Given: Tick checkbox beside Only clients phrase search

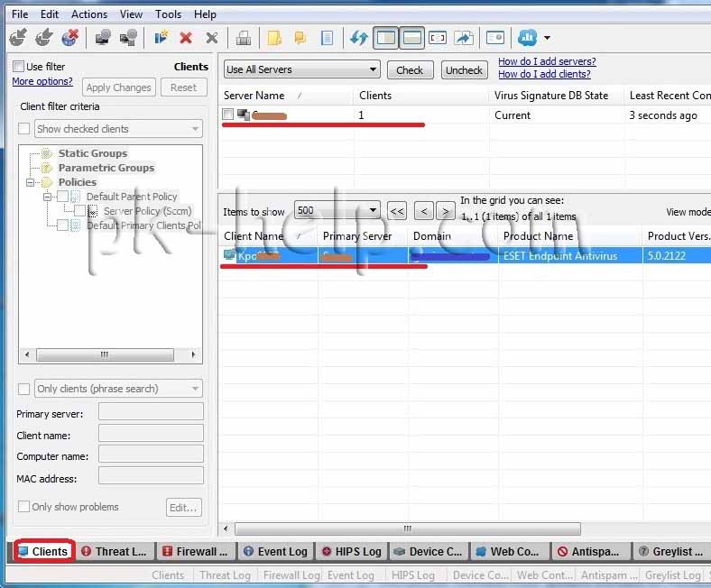Looking at the screenshot, I should tap(24, 389).
